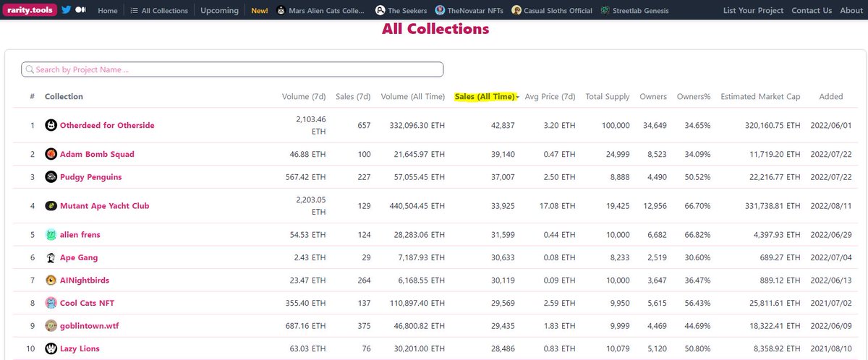Sort by Estimated Market Cap header
868x360 pixels.
[x=760, y=97]
